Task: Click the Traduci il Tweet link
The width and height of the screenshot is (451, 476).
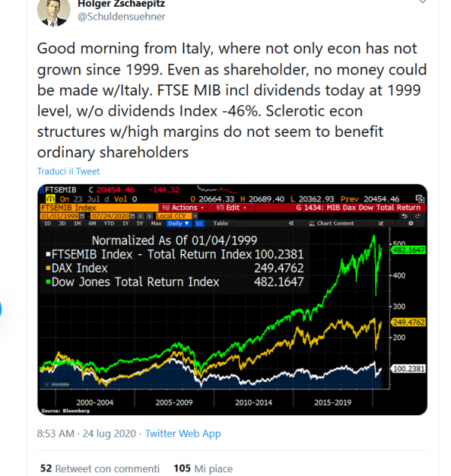Action: (x=68, y=171)
